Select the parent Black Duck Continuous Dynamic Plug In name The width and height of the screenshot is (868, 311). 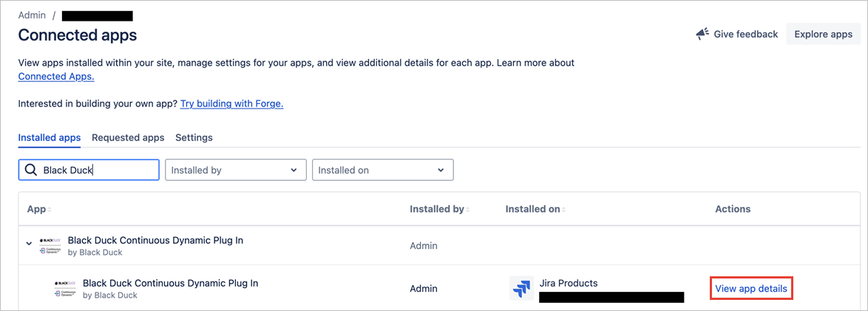click(x=155, y=240)
